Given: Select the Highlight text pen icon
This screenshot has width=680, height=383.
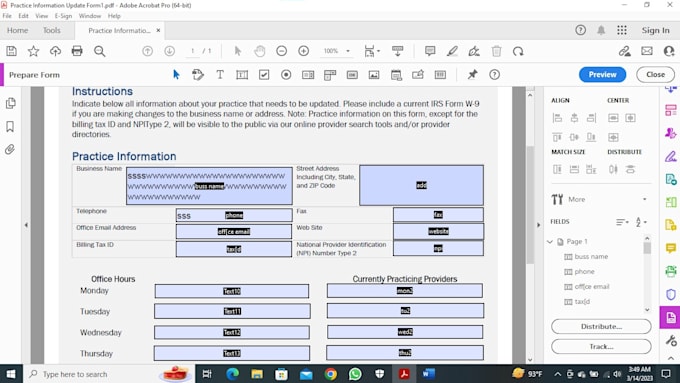Looking at the screenshot, I should [x=452, y=51].
